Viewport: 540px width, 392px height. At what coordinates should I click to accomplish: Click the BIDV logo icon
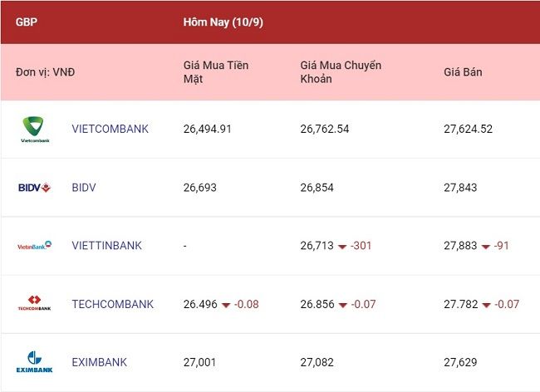coord(34,188)
